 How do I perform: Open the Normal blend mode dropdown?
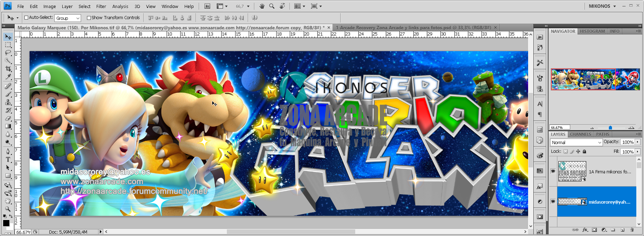point(576,142)
